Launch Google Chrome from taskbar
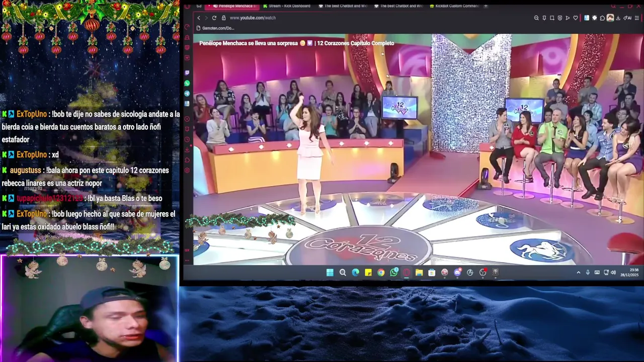Viewport: 644px width, 362px height. (x=381, y=273)
